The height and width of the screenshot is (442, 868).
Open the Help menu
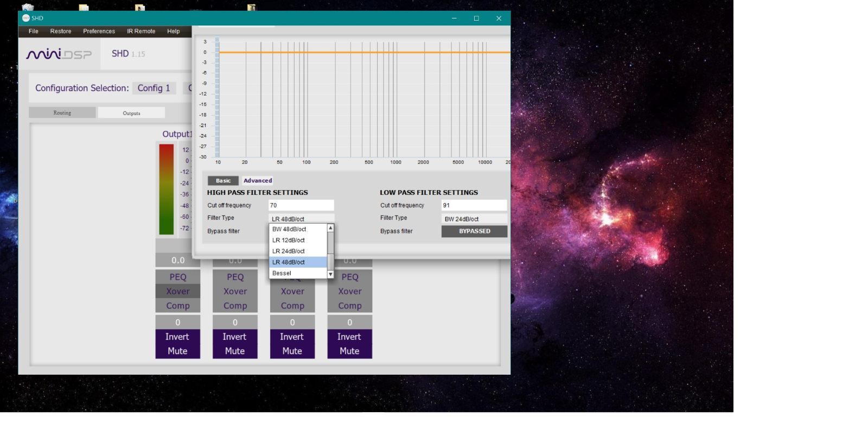pyautogui.click(x=174, y=31)
